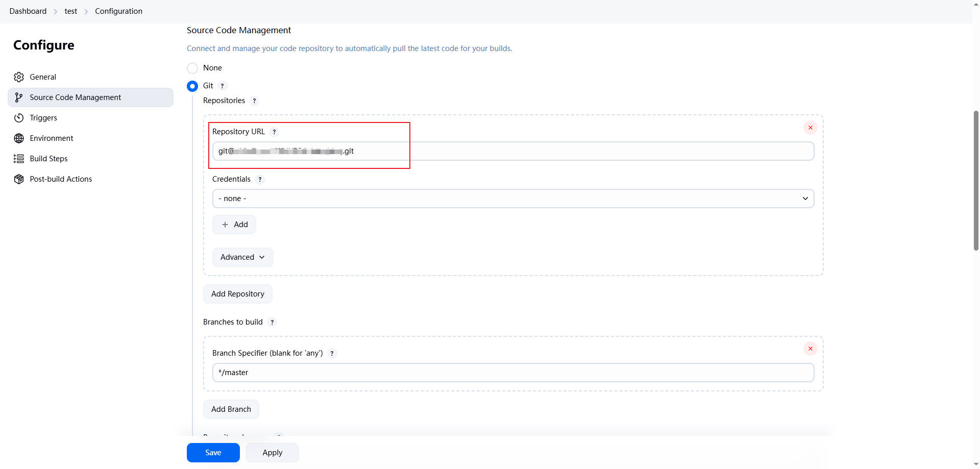980x469 pixels.
Task: Navigate to Dashboard breadcrumb
Action: coord(28,11)
